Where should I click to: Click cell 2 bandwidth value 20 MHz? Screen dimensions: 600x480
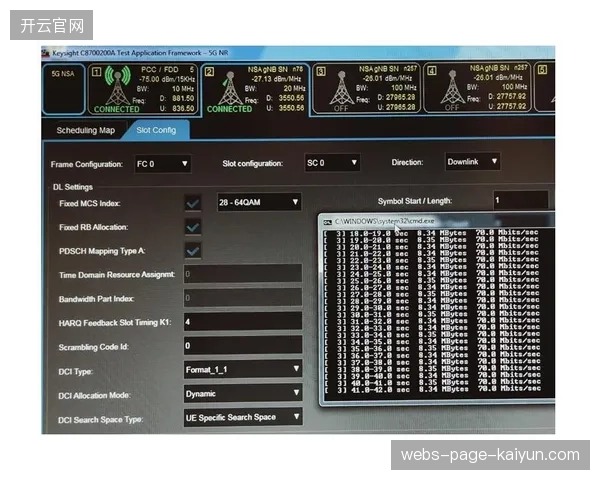[x=294, y=88]
